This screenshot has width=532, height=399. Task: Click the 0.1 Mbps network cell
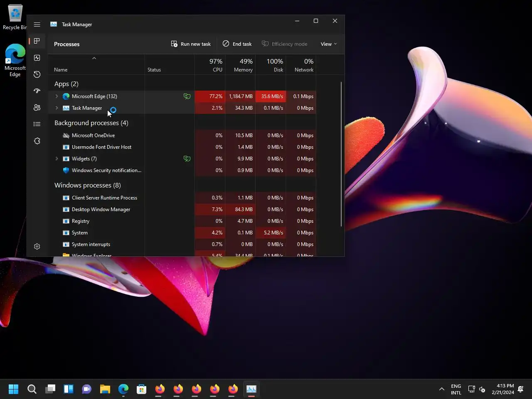coord(301,96)
